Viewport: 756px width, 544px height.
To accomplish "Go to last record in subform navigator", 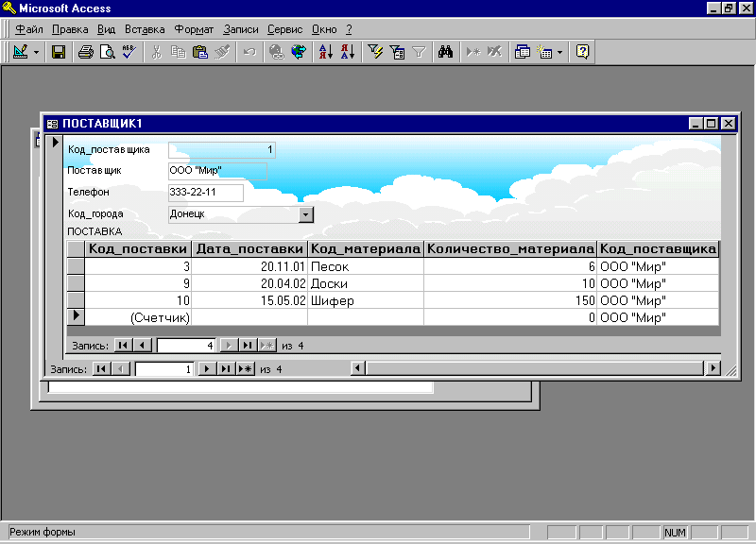I will (248, 345).
